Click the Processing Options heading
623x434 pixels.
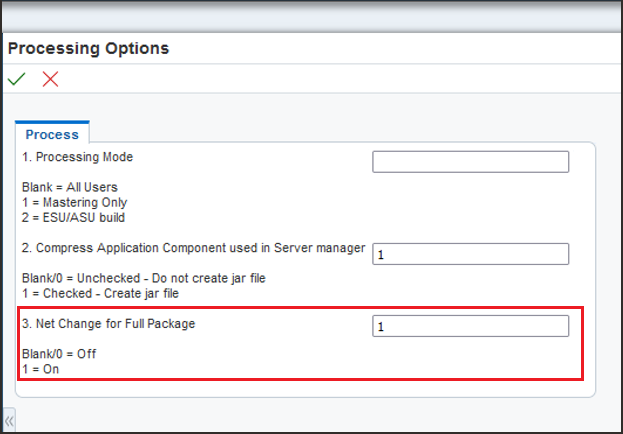(89, 48)
